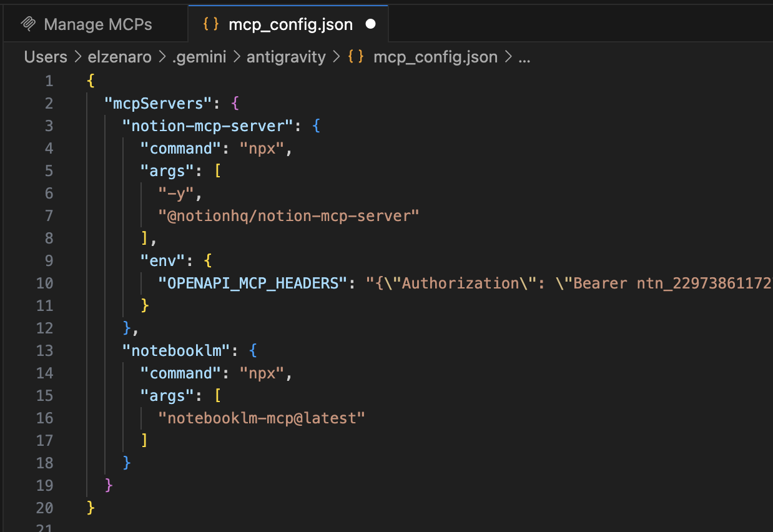This screenshot has height=532, width=773.
Task: Click the final closing brace on line 20
Action: coord(91,508)
